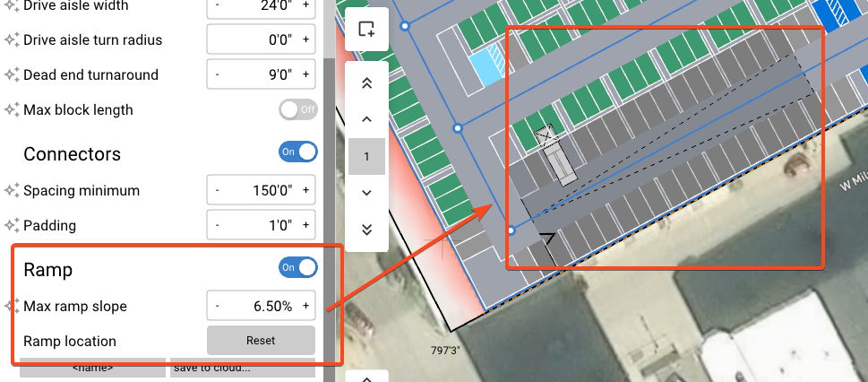Go up one level with single up chevron
The height and width of the screenshot is (382, 868).
pyautogui.click(x=366, y=119)
